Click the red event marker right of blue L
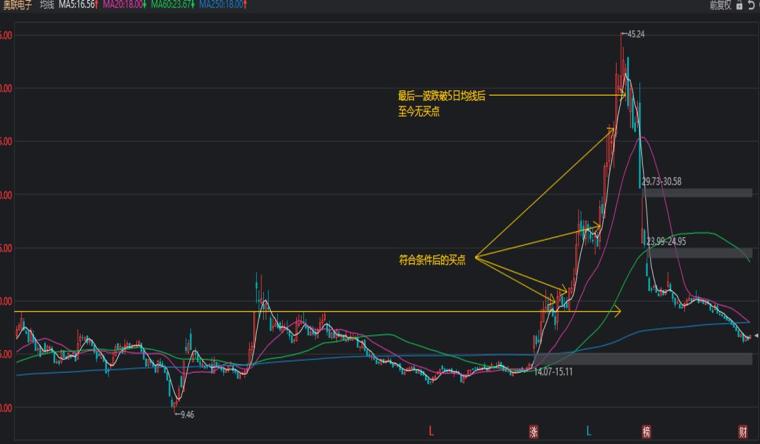The height and width of the screenshot is (444, 760). (646, 431)
